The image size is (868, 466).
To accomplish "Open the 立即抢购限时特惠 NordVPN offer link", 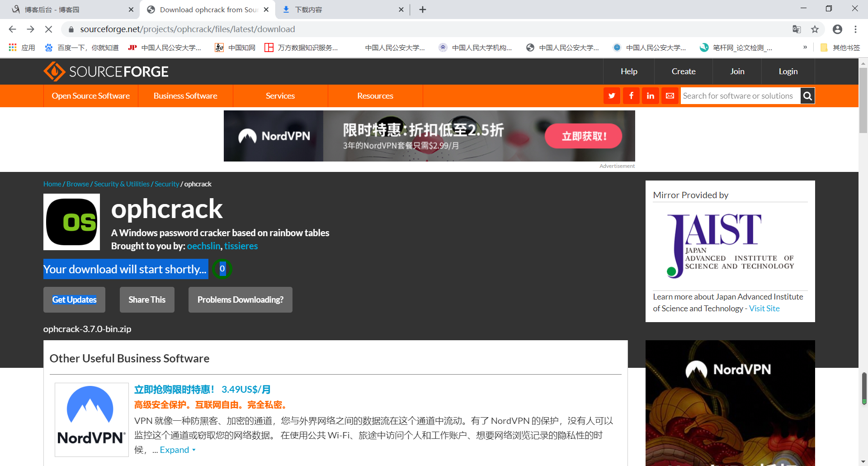I will click(203, 390).
